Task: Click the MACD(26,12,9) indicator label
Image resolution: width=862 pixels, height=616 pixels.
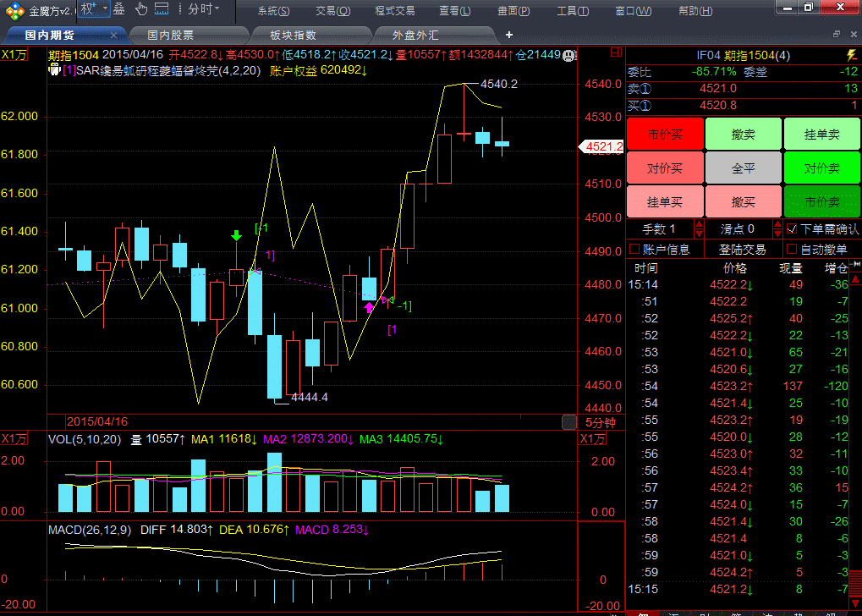Action: pos(90,530)
